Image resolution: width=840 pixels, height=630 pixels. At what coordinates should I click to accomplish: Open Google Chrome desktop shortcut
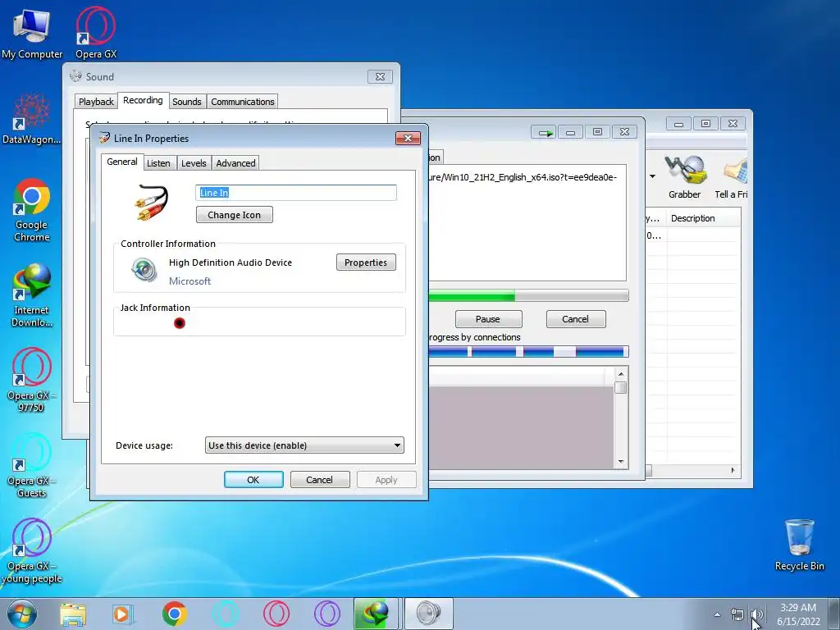click(x=31, y=209)
